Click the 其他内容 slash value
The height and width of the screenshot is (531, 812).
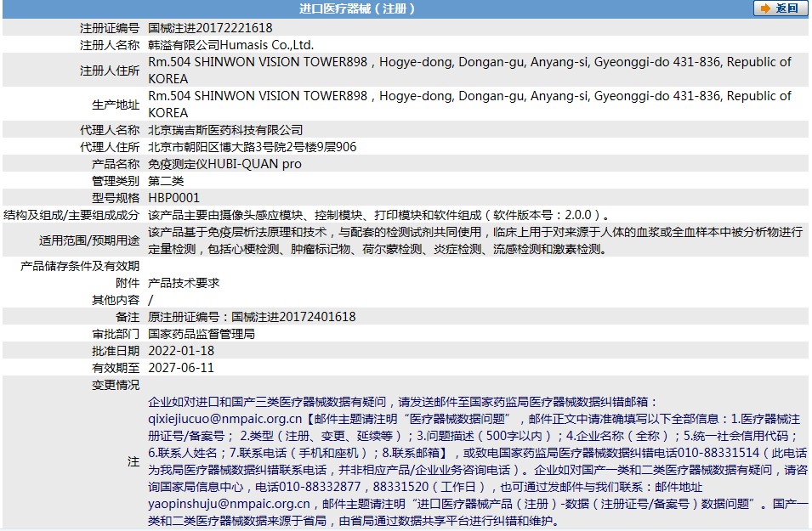pos(150,300)
